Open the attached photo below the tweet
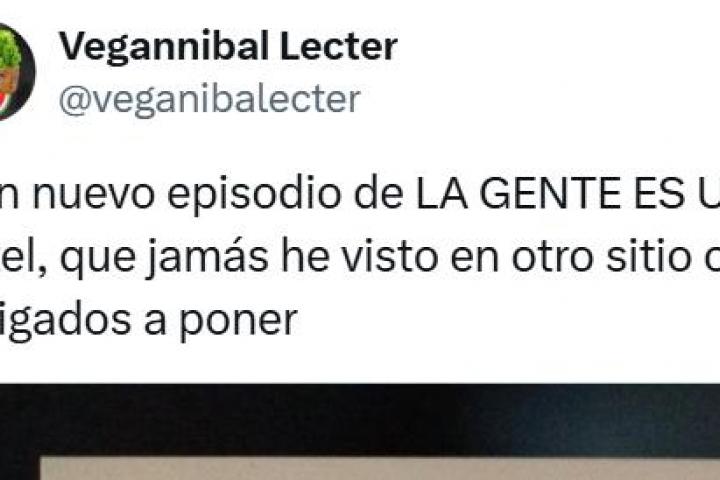720x480 pixels. pyautogui.click(x=360, y=432)
